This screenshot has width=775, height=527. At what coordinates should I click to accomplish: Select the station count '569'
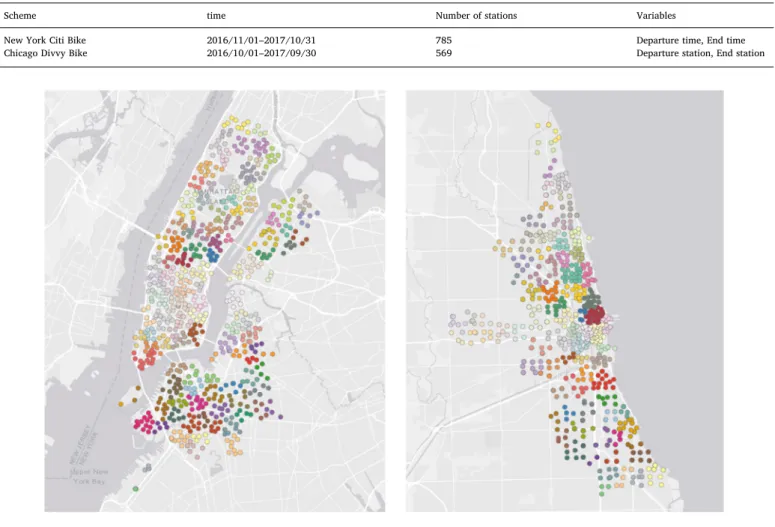pyautogui.click(x=443, y=53)
